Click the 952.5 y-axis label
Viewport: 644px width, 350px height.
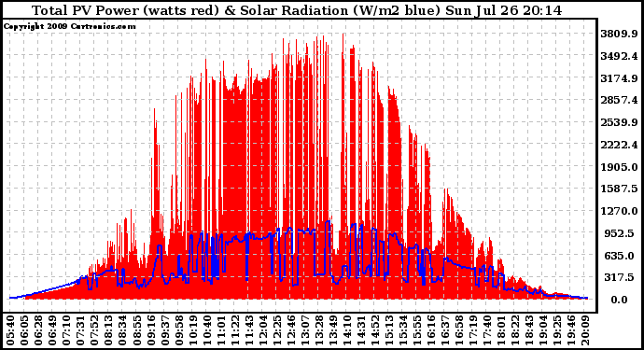pyautogui.click(x=622, y=233)
